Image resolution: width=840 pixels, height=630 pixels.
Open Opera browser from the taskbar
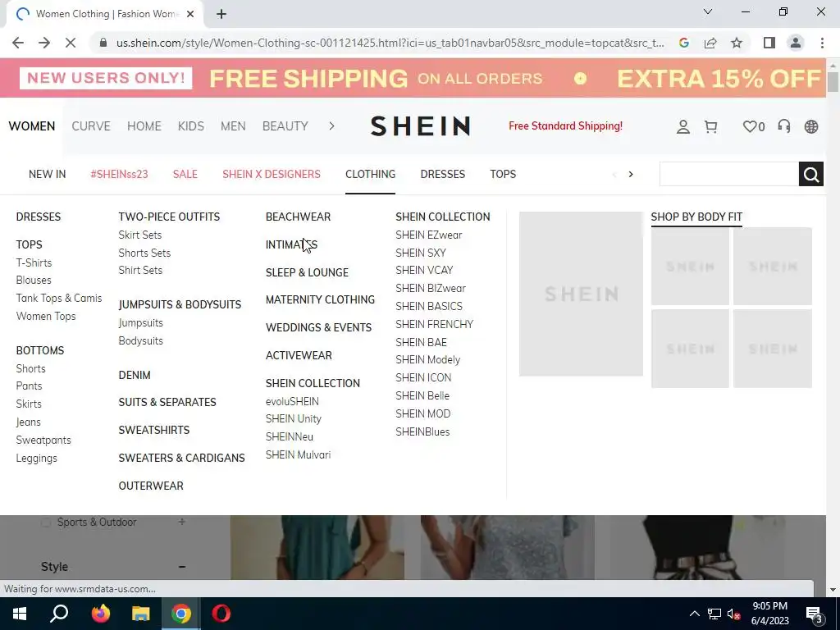(x=221, y=614)
